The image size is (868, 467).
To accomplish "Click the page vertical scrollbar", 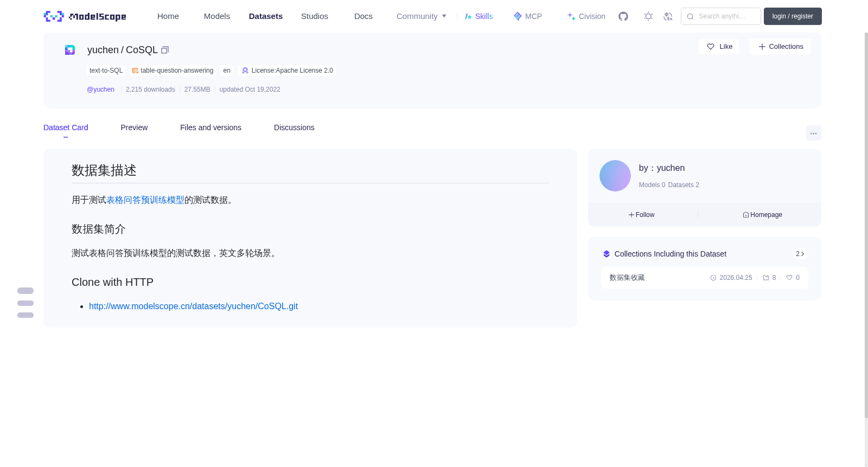I will 866,225.
